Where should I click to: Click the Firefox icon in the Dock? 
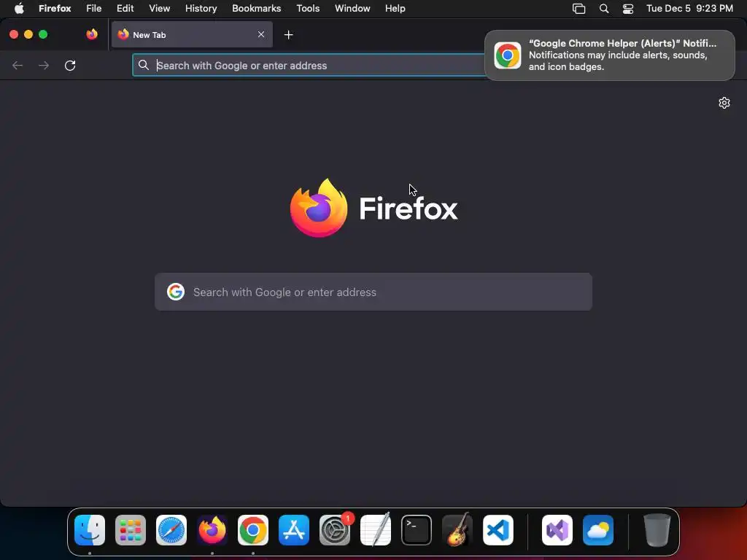(x=212, y=530)
